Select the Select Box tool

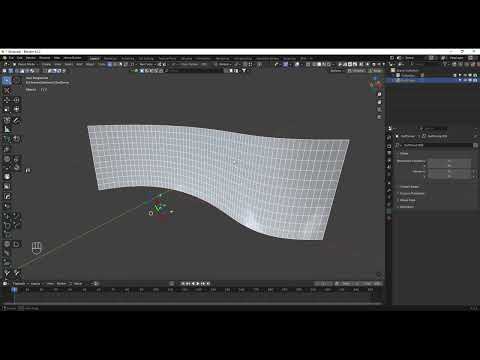tap(7, 80)
